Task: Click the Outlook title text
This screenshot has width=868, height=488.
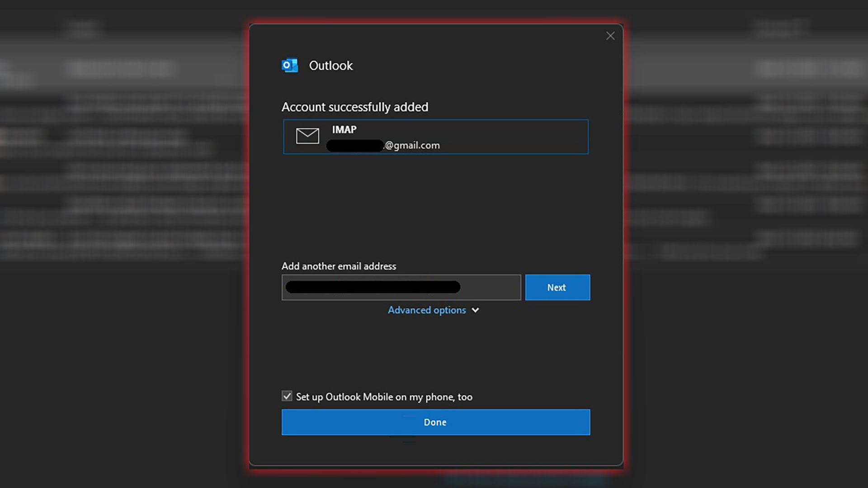Action: [331, 66]
